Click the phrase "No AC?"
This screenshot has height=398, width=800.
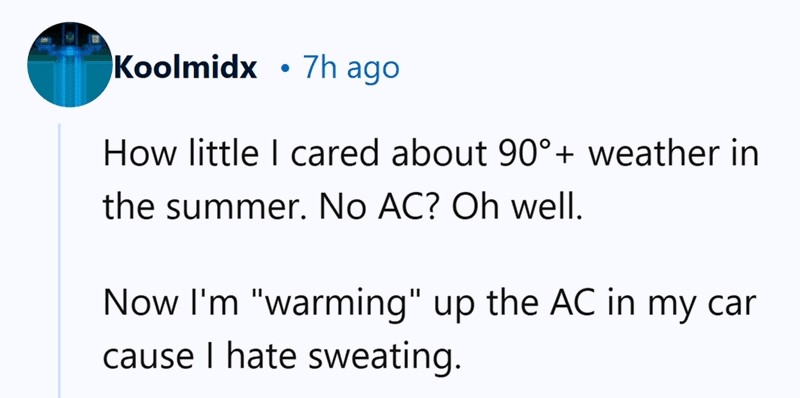point(393,205)
